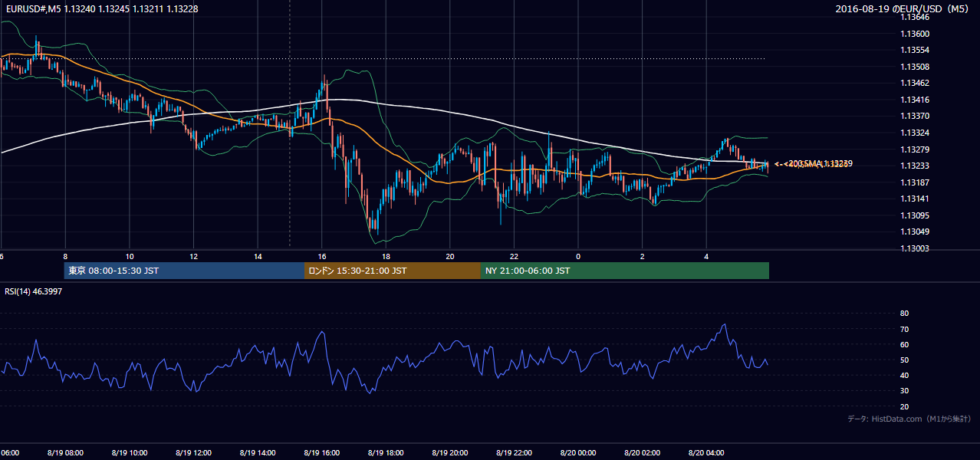The height and width of the screenshot is (460, 980).
Task: Click the 8/19 16:00 bottom time label
Action: [321, 453]
